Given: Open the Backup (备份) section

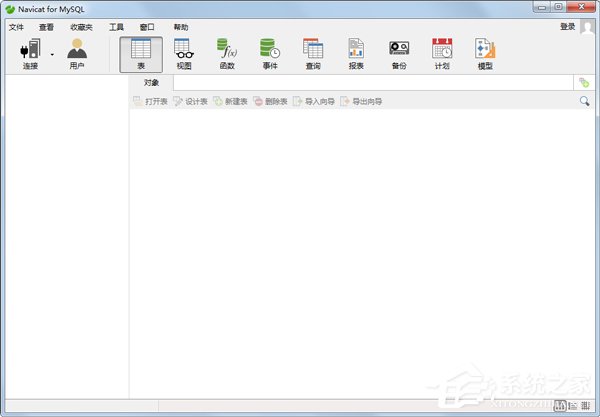Looking at the screenshot, I should click(399, 54).
